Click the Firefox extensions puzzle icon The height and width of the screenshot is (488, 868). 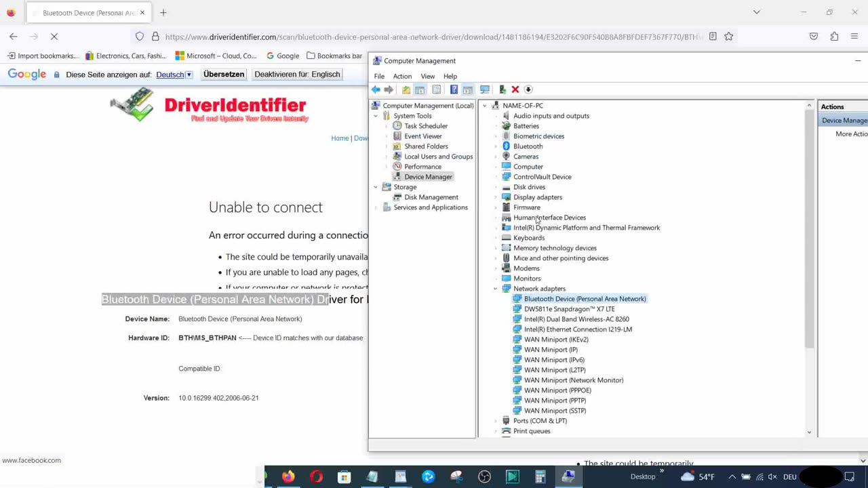pos(834,37)
